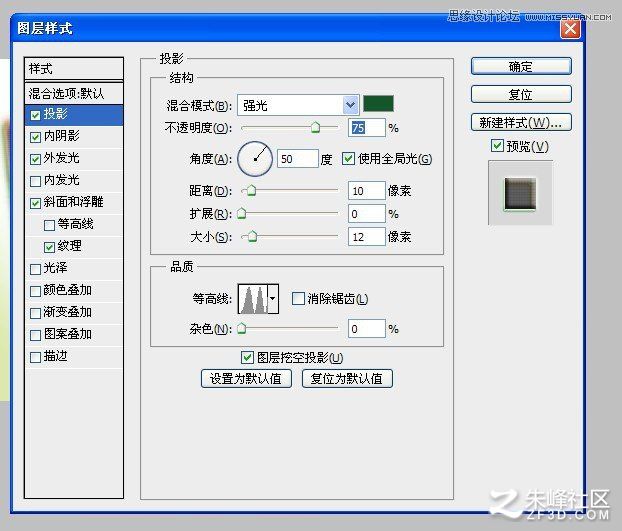622x531 pixels.
Task: Select 混合选项:默认 blending options item
Action: [74, 94]
